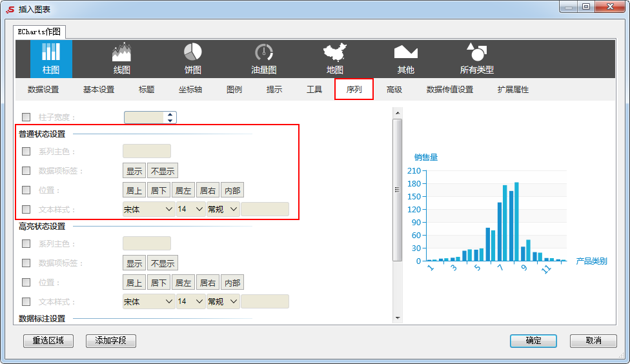Select the 油量图 gauge chart icon

(264, 59)
